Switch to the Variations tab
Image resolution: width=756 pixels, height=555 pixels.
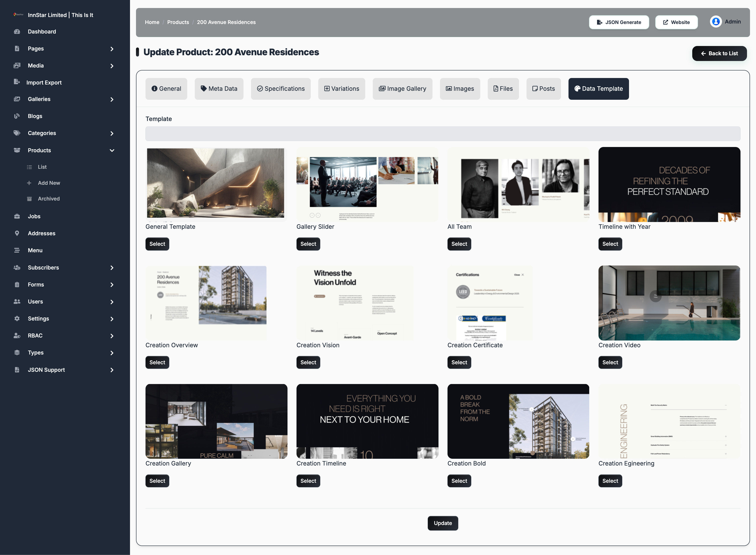tap(342, 89)
